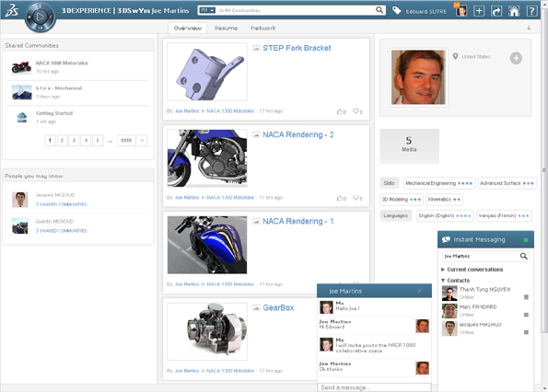Open Edouard SUTRE profile avatar
The width and height of the screenshot is (548, 392).
(x=461, y=10)
